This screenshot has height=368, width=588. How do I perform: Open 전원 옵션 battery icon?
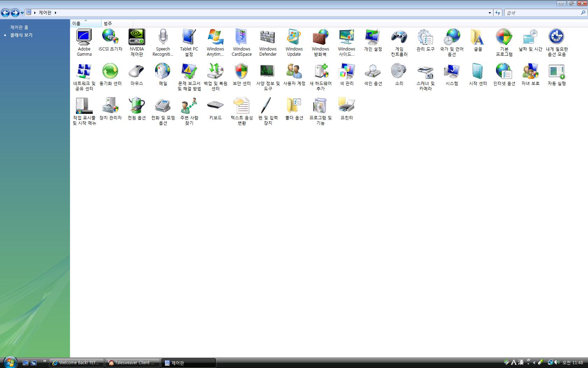point(136,106)
